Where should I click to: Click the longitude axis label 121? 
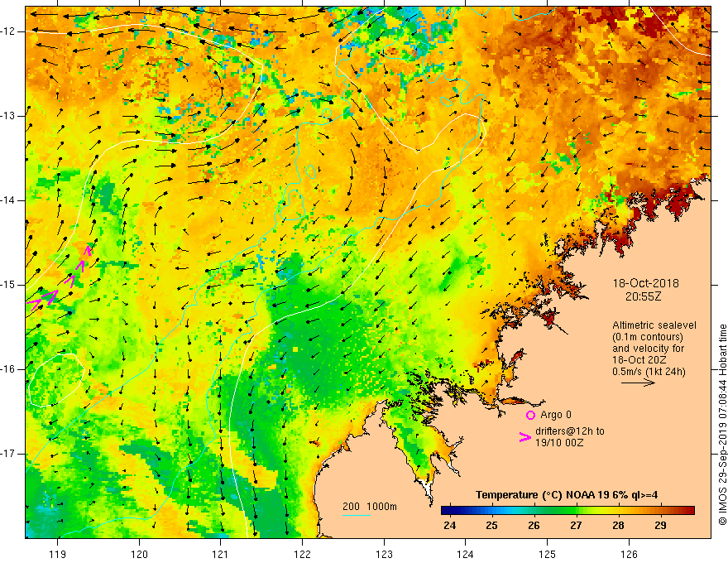coord(221,555)
